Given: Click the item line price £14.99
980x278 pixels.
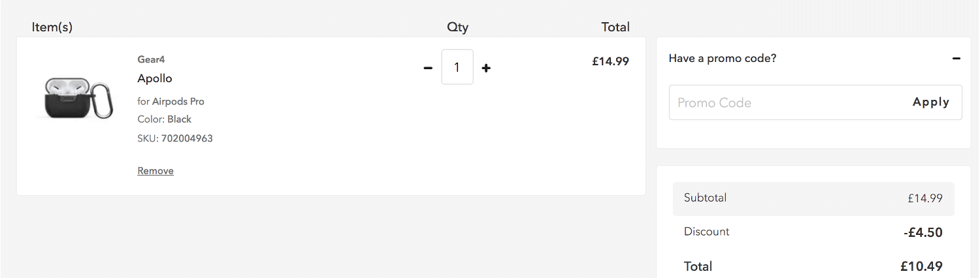Looking at the screenshot, I should click(610, 61).
